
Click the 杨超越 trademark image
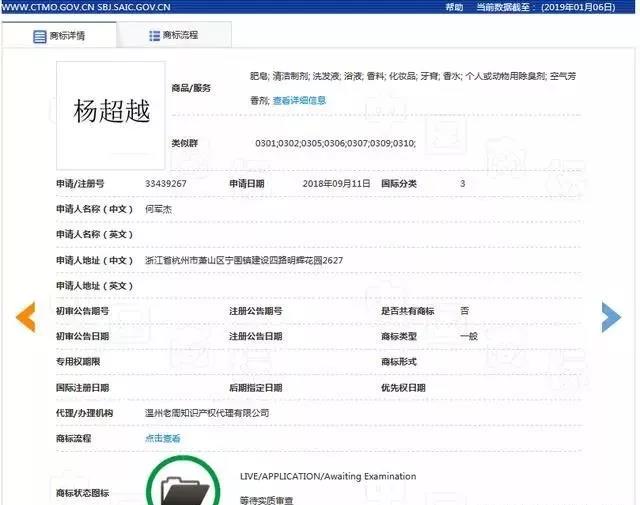[111, 113]
